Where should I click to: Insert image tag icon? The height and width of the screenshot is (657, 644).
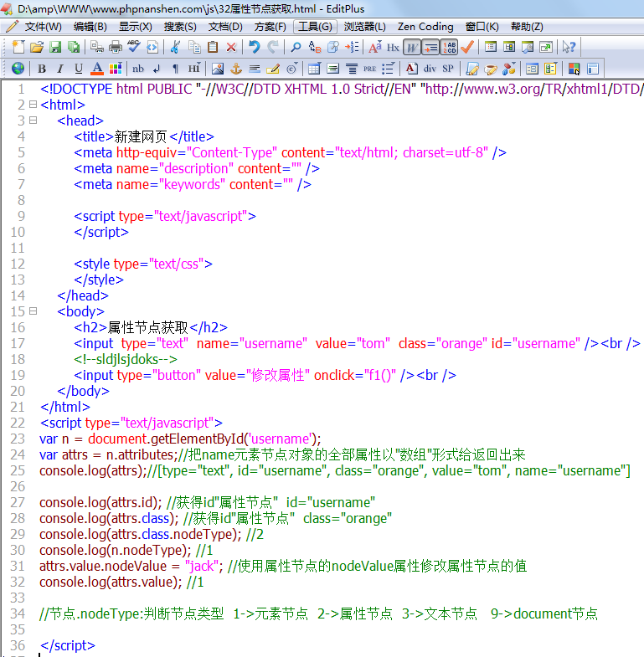click(218, 69)
